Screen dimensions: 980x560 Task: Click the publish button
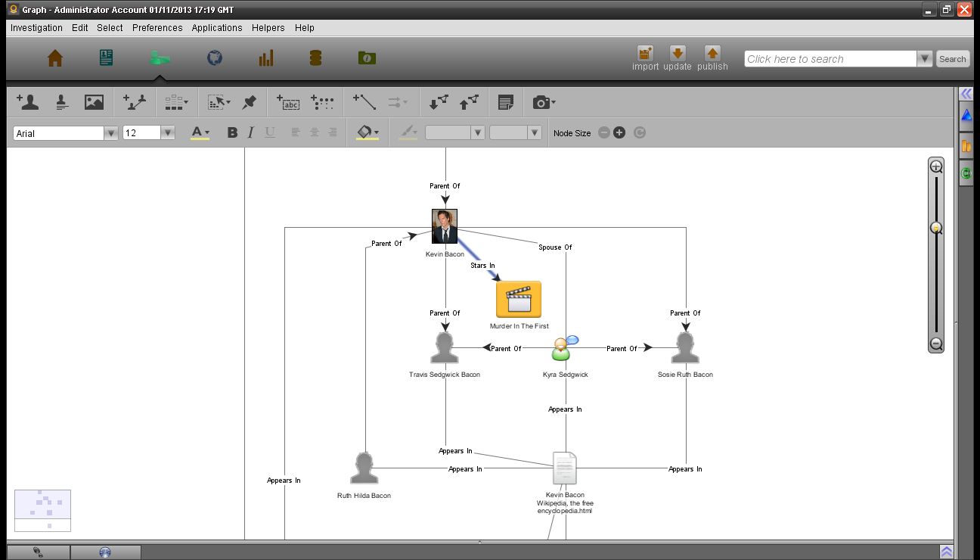point(712,58)
